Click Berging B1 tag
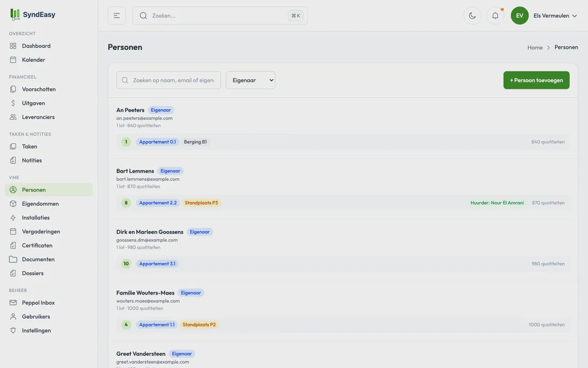 tap(195, 142)
